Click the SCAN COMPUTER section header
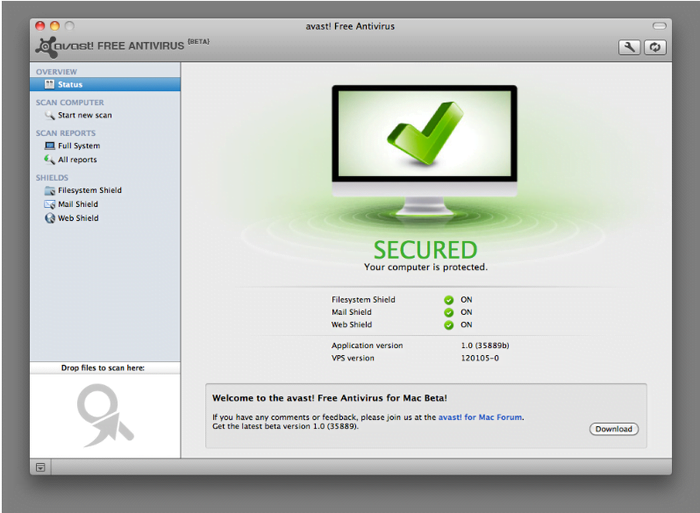Image resolution: width=700 pixels, height=513 pixels. [70, 103]
